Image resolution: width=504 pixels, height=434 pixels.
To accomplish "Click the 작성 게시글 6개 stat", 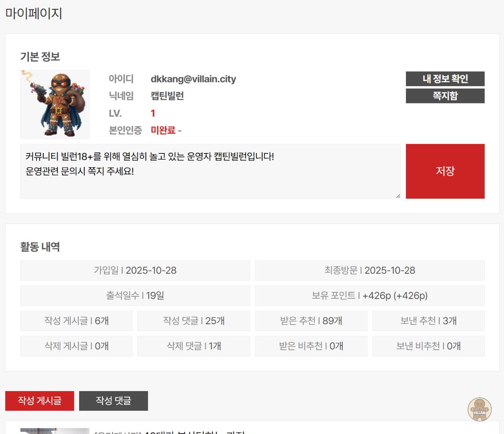I will tap(76, 321).
